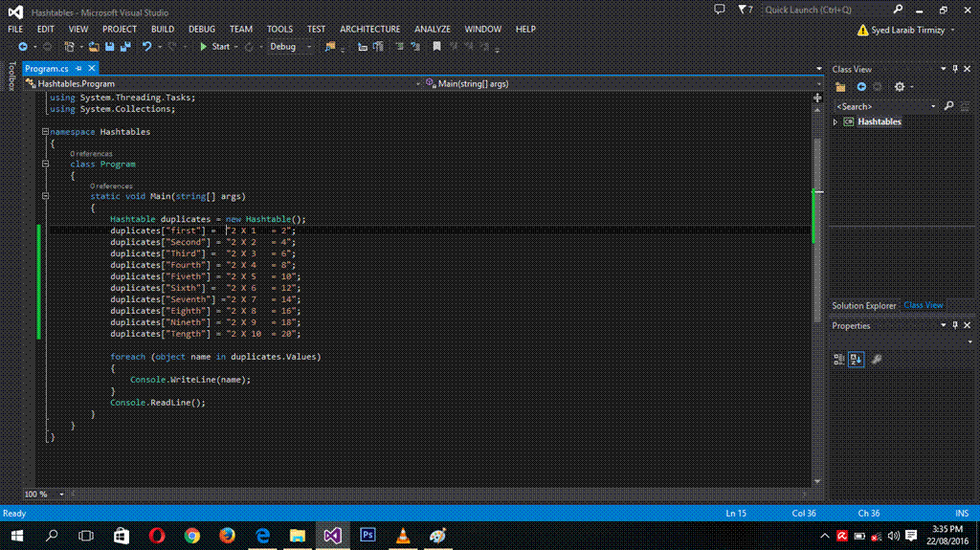
Task: Click the Class View back arrow icon
Action: tap(861, 87)
